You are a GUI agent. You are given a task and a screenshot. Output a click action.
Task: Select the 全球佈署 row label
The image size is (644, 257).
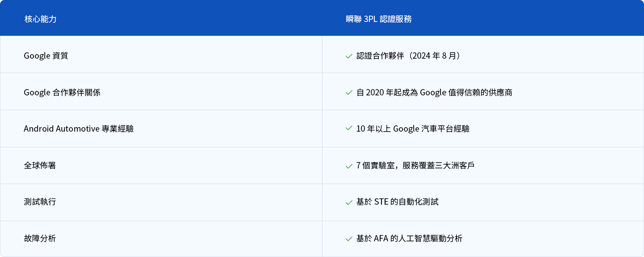(x=40, y=165)
